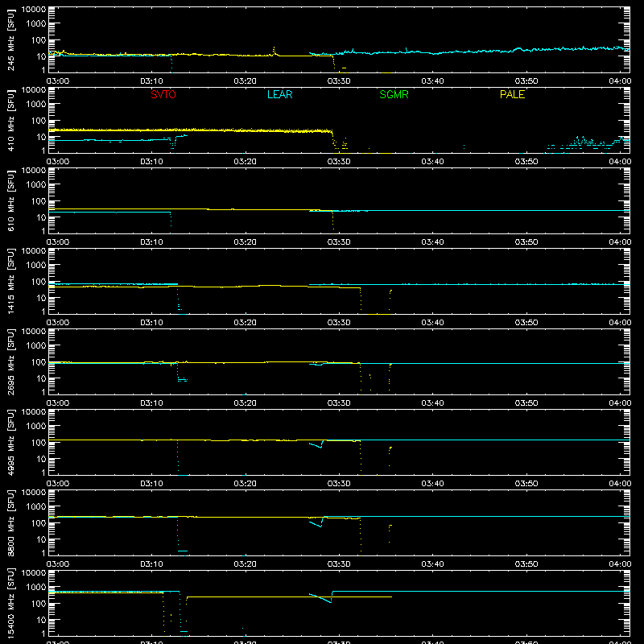This screenshot has height=644, width=644.
Task: Click 03:40 time label under 610 MHz plot
Action: click(x=432, y=242)
